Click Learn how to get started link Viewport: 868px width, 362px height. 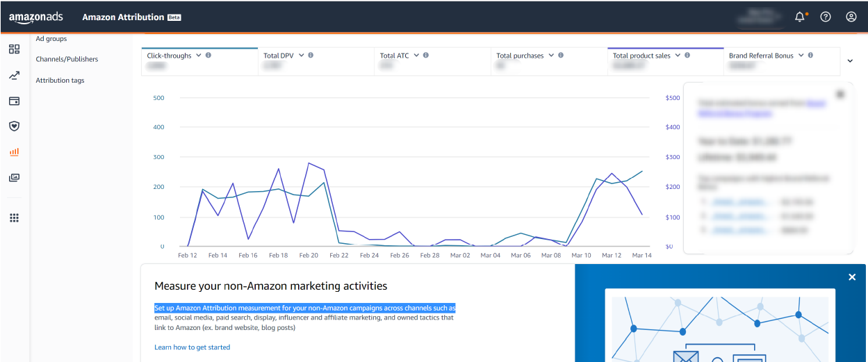(x=192, y=347)
